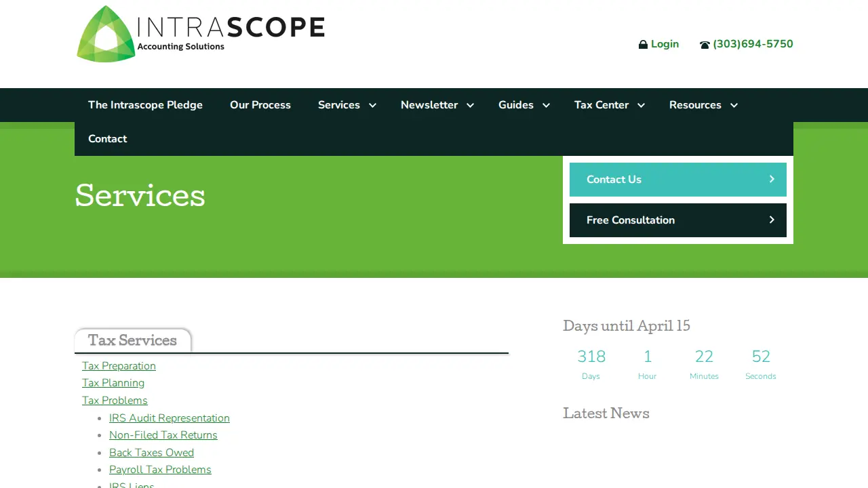Click the Contact Us button

click(678, 180)
